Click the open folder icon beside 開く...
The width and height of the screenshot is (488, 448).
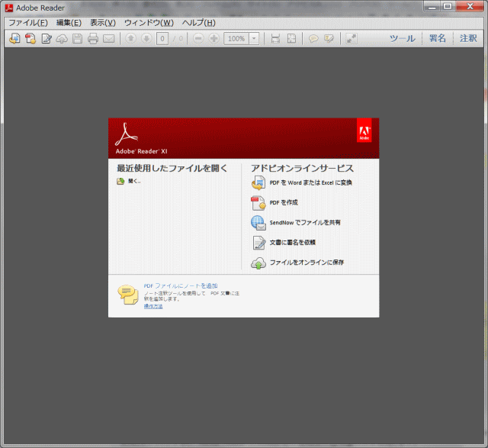120,181
